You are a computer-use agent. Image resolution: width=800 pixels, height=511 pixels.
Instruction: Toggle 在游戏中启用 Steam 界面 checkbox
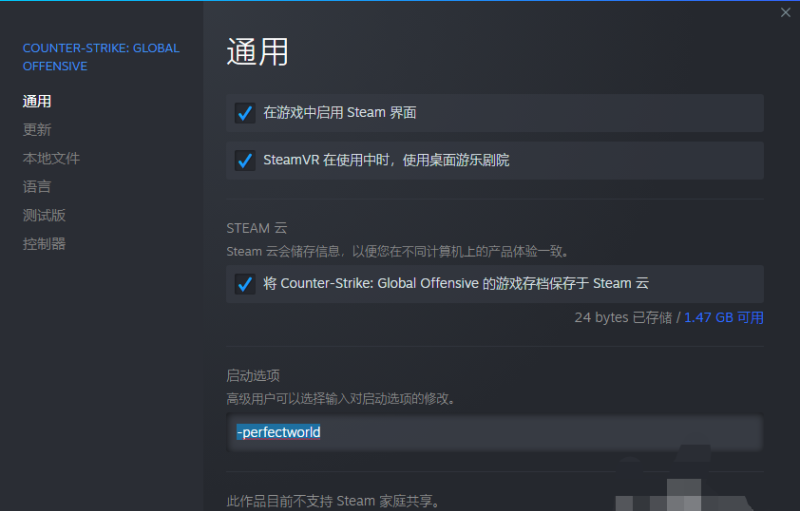[245, 113]
